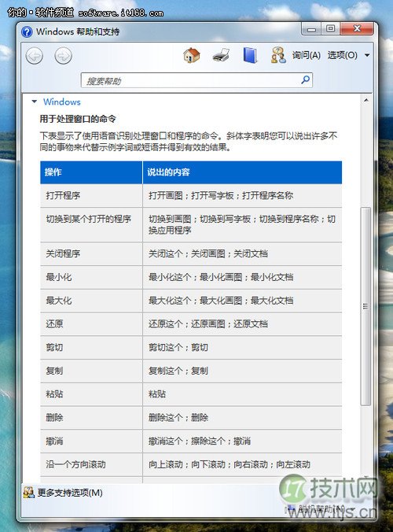Open the 询问(A) menu
Image resolution: width=393 pixels, height=532 pixels.
click(307, 55)
